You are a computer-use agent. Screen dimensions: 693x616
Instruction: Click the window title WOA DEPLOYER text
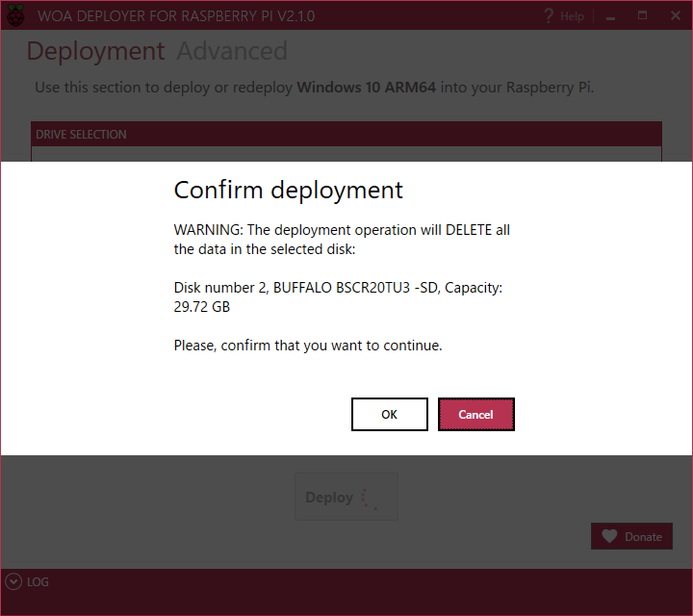(x=176, y=16)
